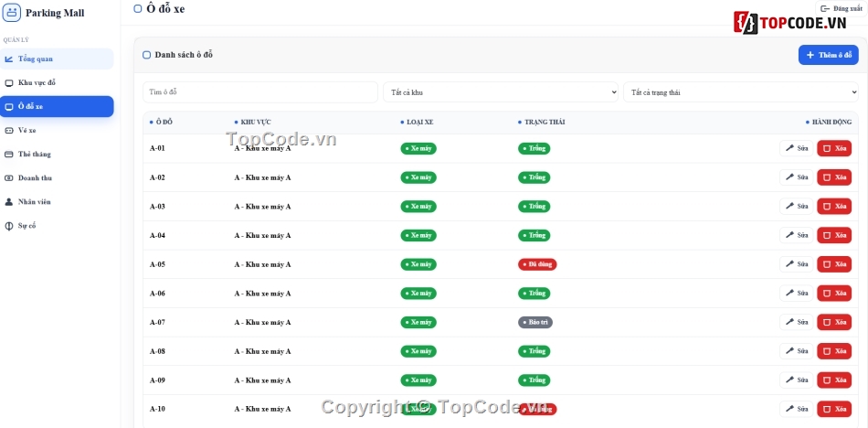
Task: Click the Đăng xuất logout button
Action: [x=841, y=8]
